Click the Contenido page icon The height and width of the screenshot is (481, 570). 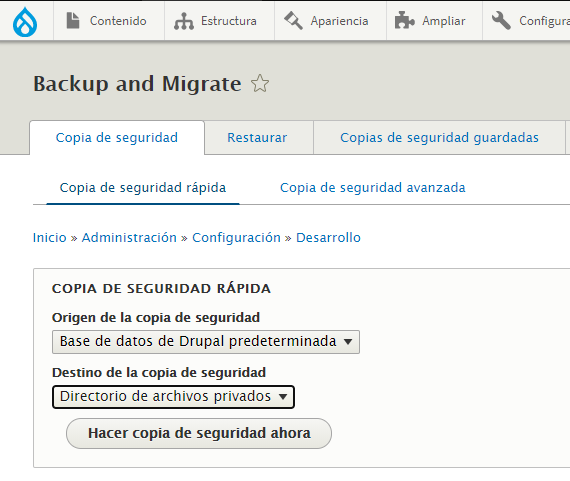coord(73,20)
